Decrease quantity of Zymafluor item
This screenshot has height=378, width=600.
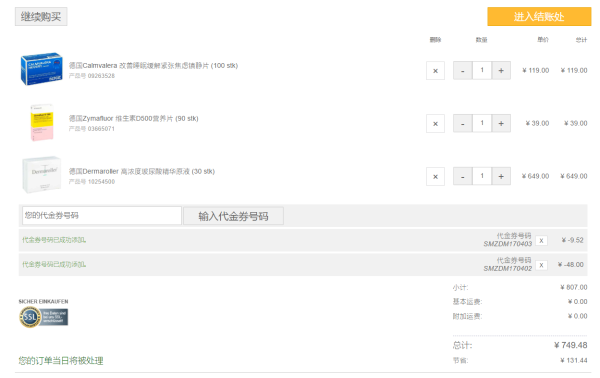pyautogui.click(x=463, y=123)
